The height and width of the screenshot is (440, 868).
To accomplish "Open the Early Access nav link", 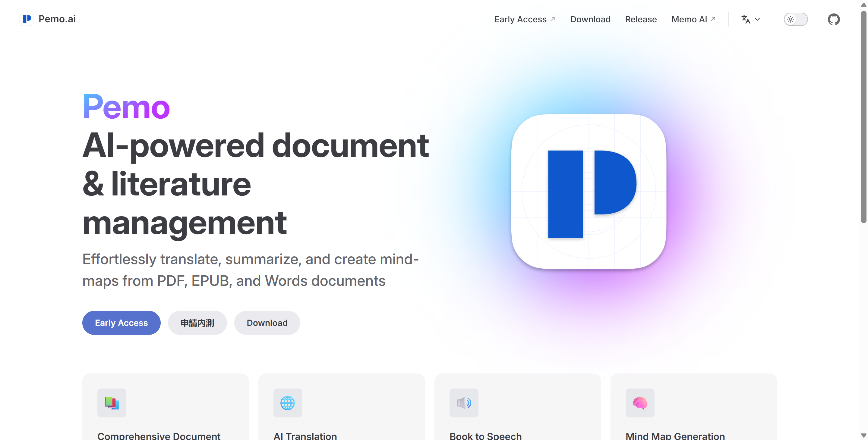I will pos(520,19).
